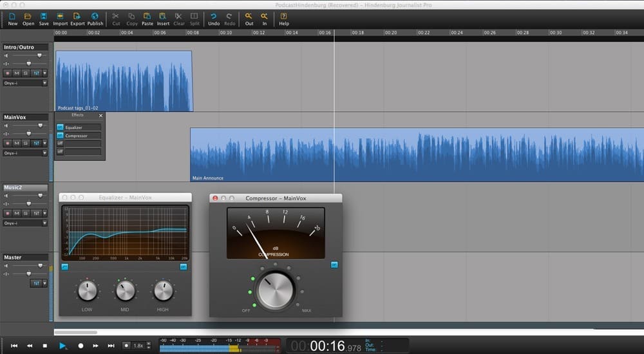Click the Intro/Outro volume slider
This screenshot has height=354, width=644.
[39, 56]
